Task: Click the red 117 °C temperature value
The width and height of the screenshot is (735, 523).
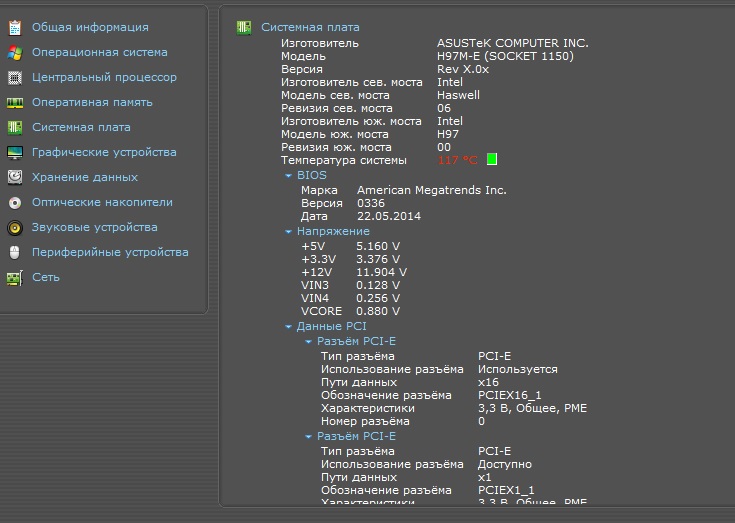Action: (x=457, y=160)
